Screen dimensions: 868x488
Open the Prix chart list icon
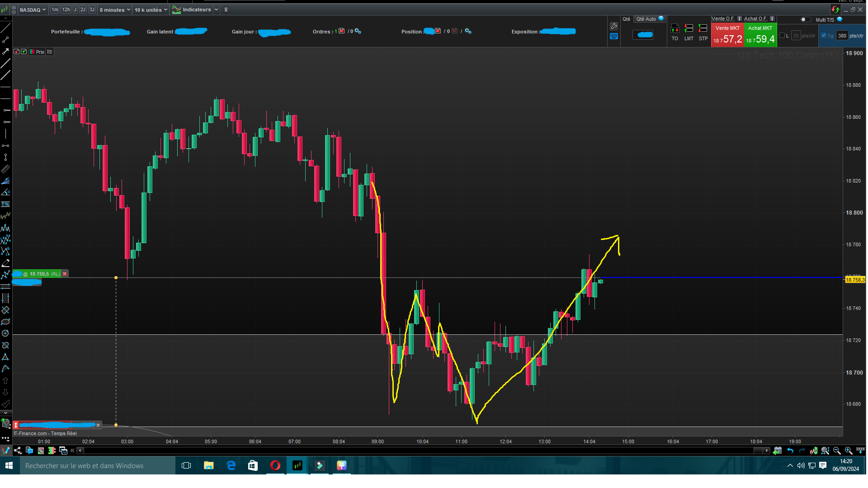click(50, 52)
